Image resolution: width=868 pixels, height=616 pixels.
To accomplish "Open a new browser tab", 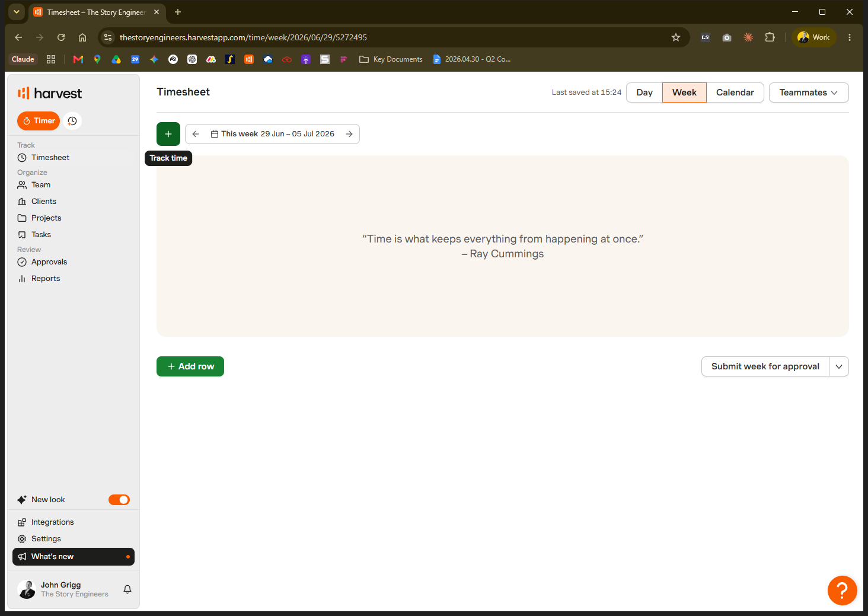I will (178, 12).
